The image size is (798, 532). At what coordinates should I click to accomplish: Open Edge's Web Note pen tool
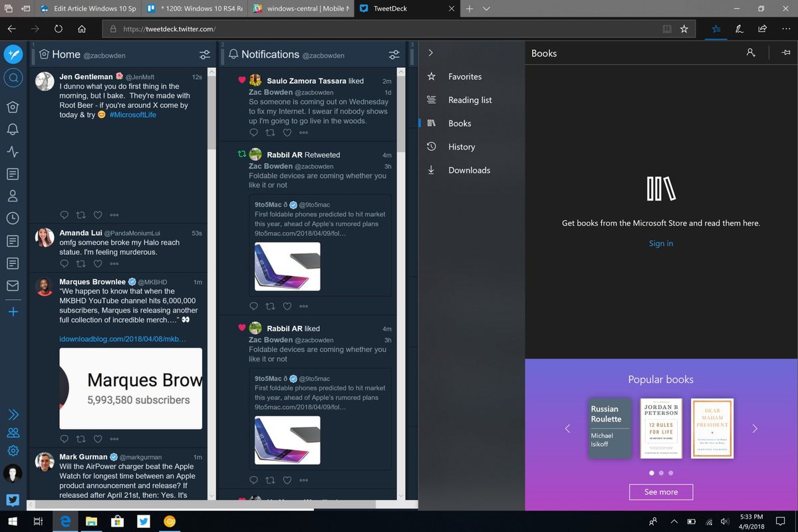pyautogui.click(x=739, y=28)
